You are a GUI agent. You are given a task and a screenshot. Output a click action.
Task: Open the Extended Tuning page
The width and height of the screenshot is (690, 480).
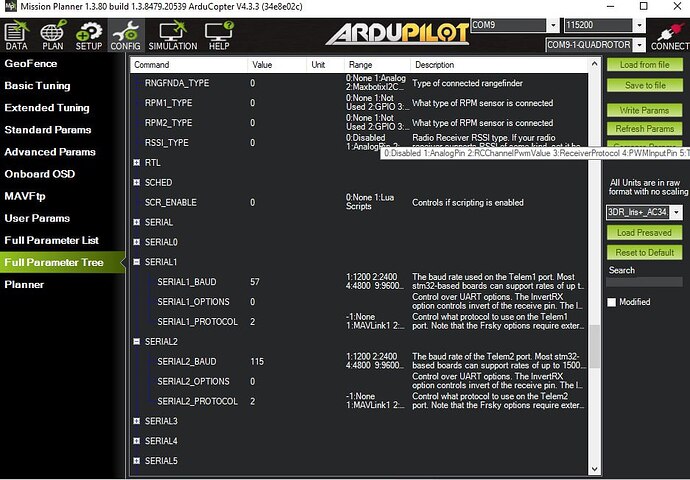coord(47,108)
